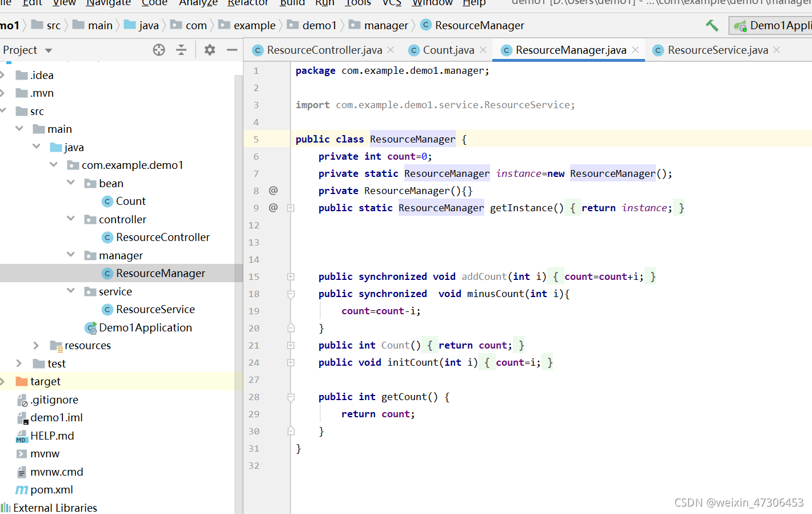Close the ResourceService.java tab
This screenshot has width=812, height=514.
pyautogui.click(x=777, y=50)
